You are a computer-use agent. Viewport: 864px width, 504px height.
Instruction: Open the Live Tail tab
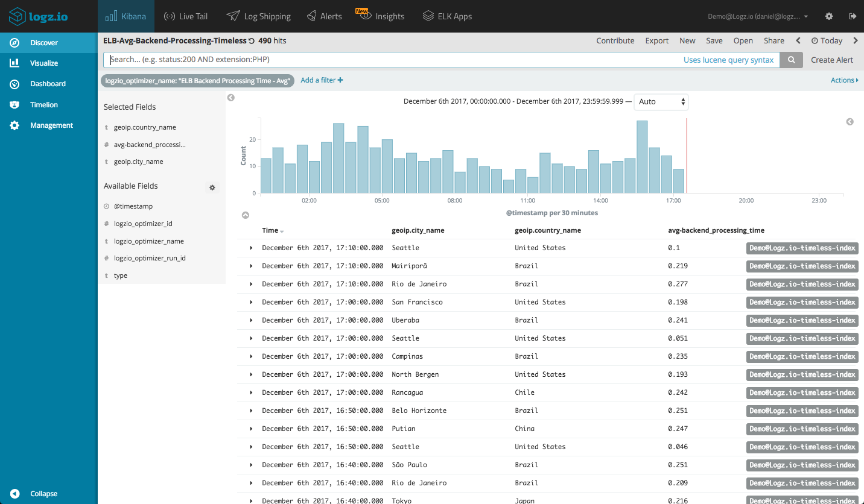(x=185, y=16)
